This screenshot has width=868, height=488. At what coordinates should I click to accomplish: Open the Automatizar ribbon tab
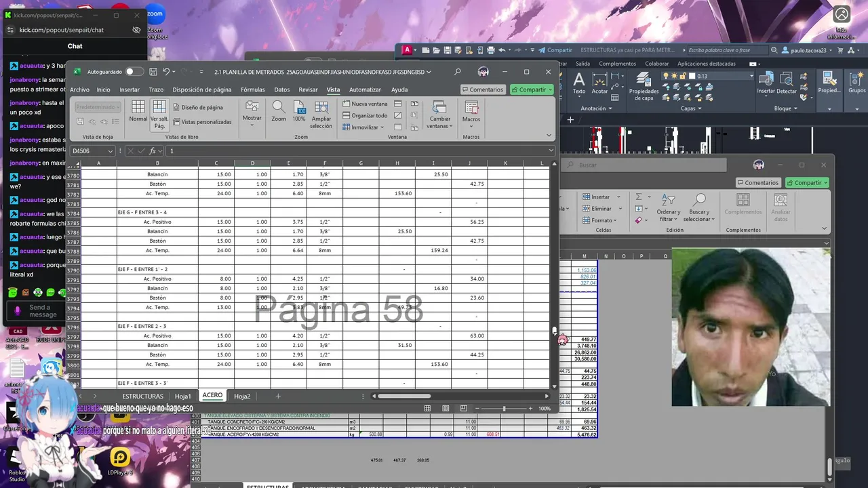coord(365,89)
